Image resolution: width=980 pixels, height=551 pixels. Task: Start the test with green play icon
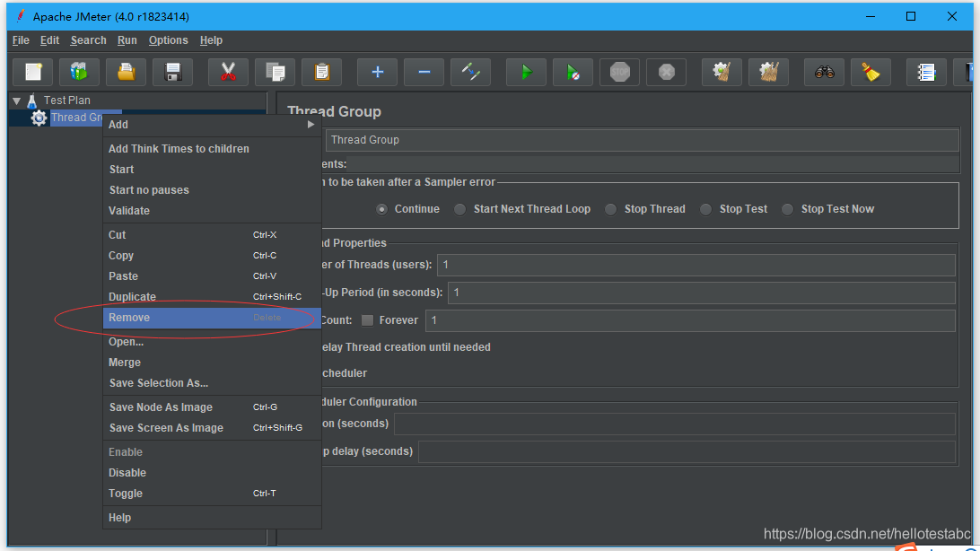pos(526,73)
